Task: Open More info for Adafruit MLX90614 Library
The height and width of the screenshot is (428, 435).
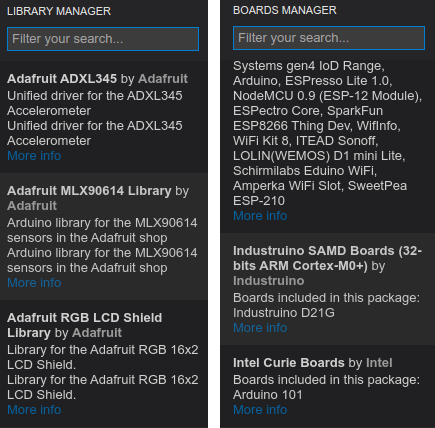Action: [34, 283]
